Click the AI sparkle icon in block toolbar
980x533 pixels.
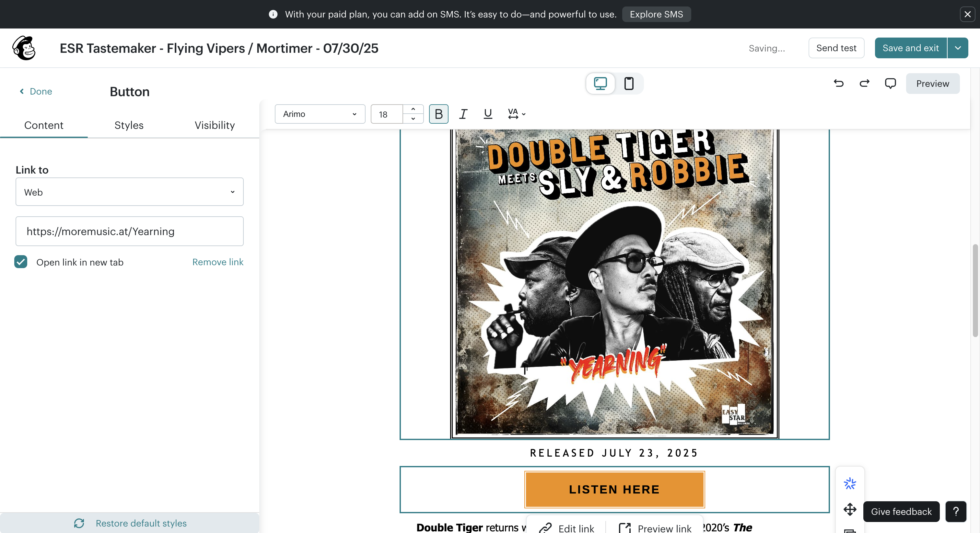(x=849, y=483)
